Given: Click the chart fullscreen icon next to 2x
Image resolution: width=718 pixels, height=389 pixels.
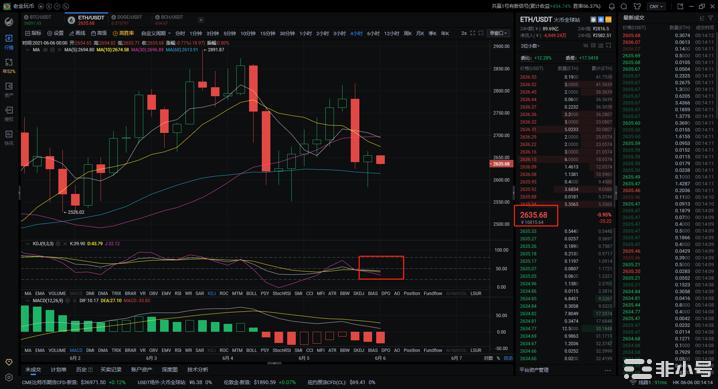Looking at the screenshot, I should [473, 33].
